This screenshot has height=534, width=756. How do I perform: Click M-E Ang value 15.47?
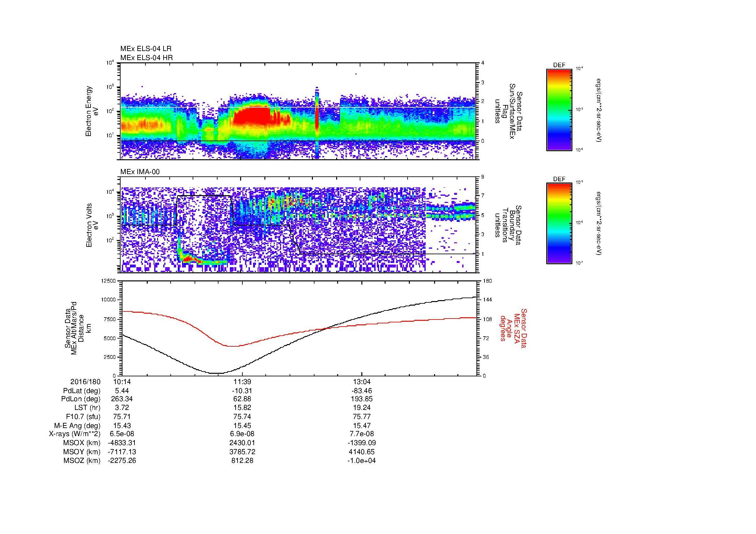(362, 426)
